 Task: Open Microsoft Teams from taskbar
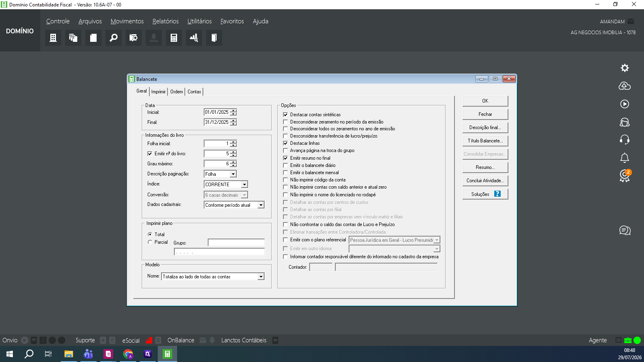[88, 354]
